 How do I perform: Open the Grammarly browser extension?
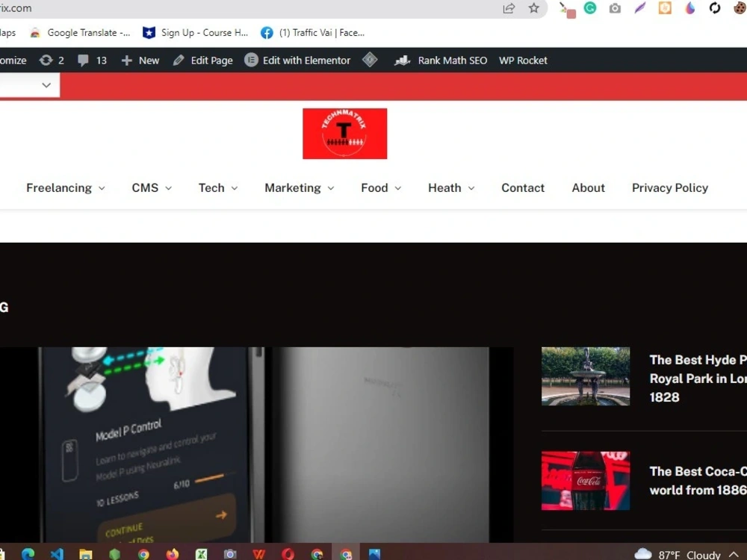point(590,9)
